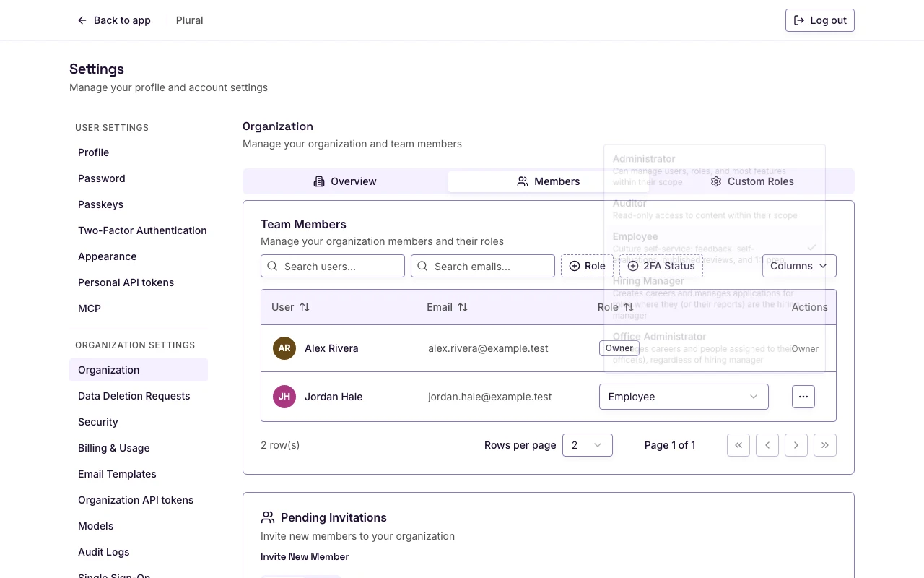
Task: Open the Rows per page dropdown
Action: point(588,445)
